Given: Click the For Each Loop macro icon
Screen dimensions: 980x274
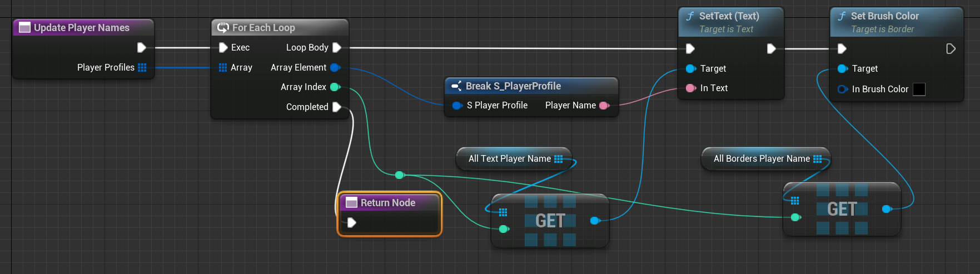Looking at the screenshot, I should pos(223,27).
